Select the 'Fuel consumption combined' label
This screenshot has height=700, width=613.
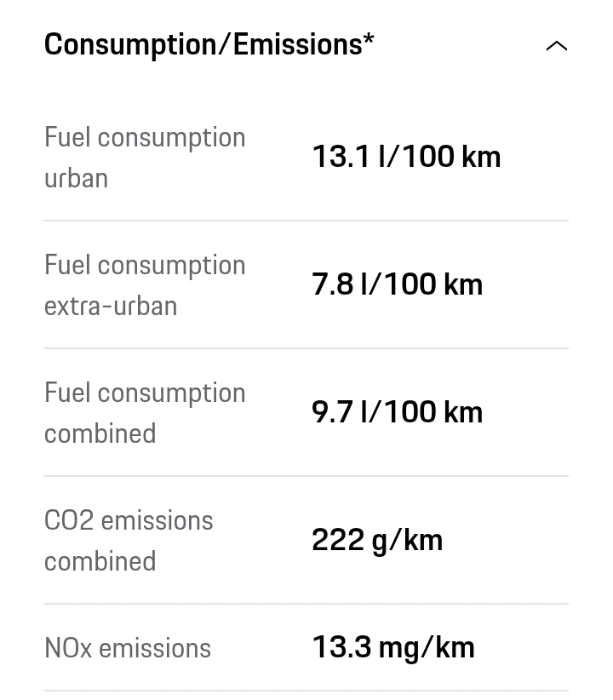tap(145, 413)
